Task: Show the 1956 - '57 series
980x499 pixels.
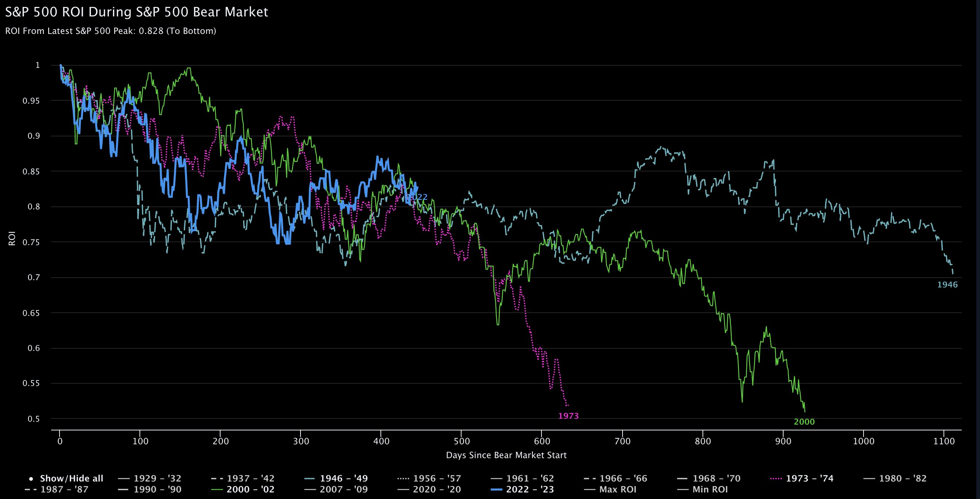Action: point(429,479)
